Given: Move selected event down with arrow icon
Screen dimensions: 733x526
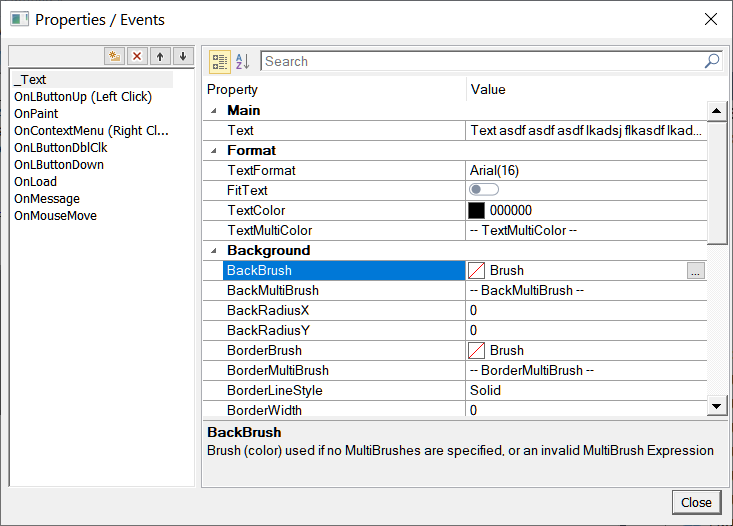Looking at the screenshot, I should click(x=182, y=56).
